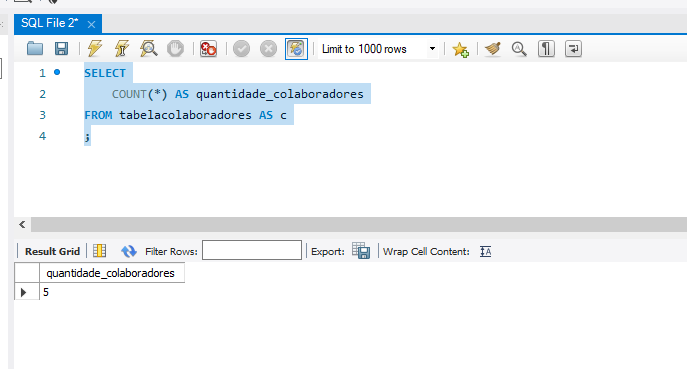The width and height of the screenshot is (687, 369).
Task: Click line number 4 in the gutter
Action: 42,136
